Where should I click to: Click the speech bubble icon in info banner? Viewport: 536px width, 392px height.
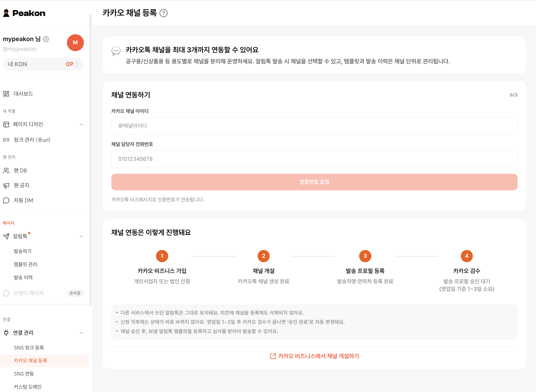116,51
